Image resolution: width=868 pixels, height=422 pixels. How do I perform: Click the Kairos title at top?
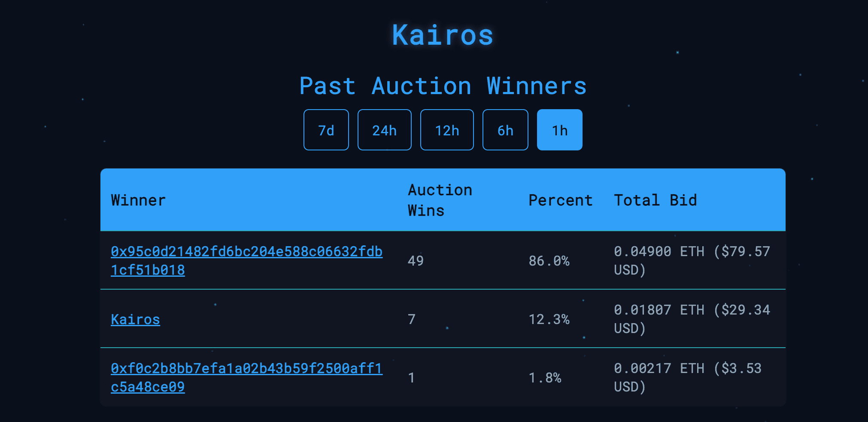coord(443,35)
